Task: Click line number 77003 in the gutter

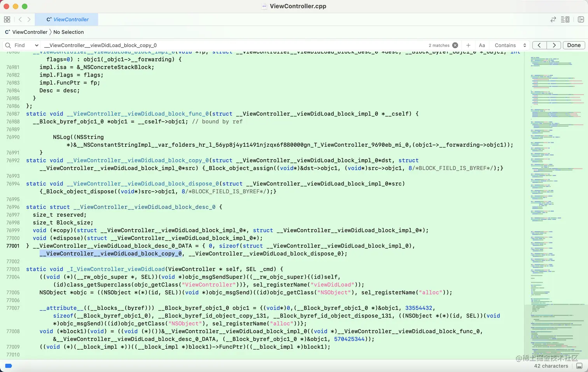Action: 13,269
